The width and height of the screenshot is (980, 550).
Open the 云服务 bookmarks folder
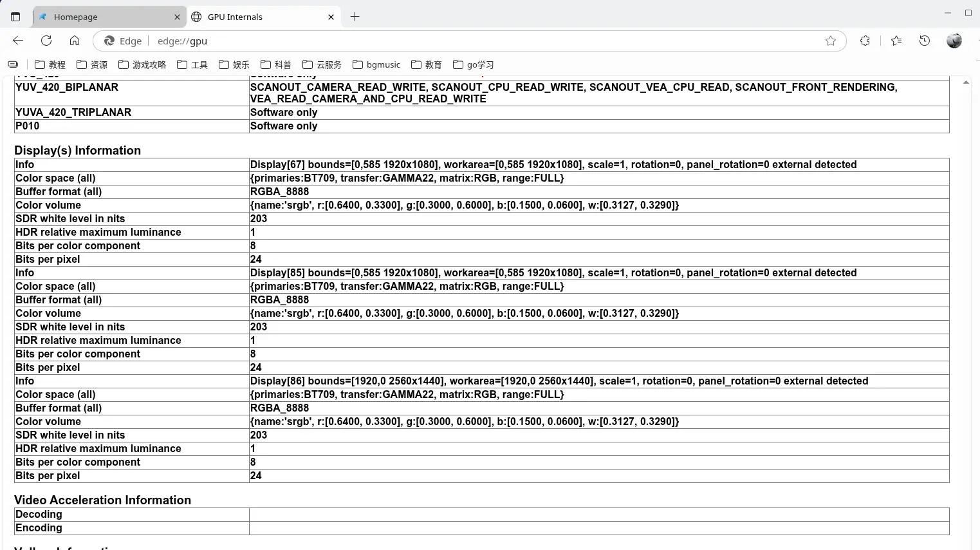coord(322,64)
